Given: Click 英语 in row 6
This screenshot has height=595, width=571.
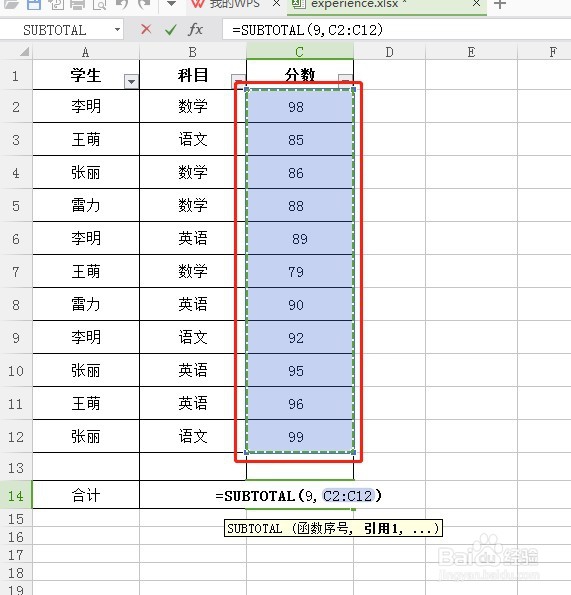Looking at the screenshot, I should click(193, 238).
